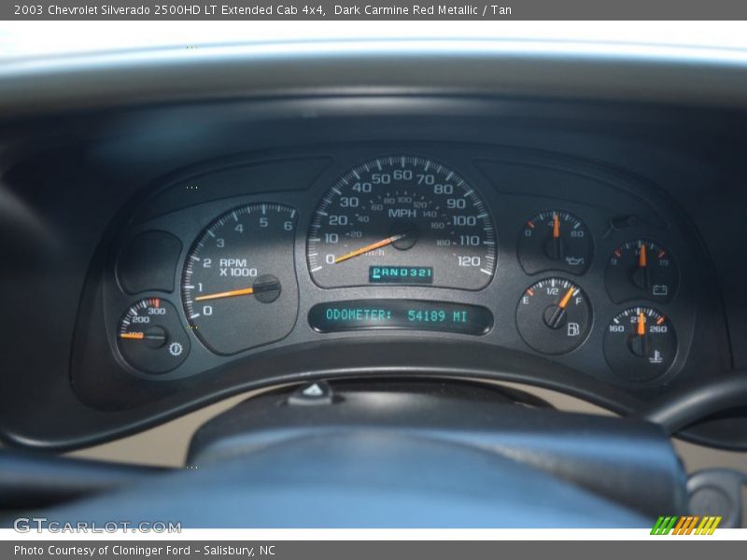747x560 pixels.
Task: Click the tachometer needle hub
Action: pyautogui.click(x=267, y=288)
